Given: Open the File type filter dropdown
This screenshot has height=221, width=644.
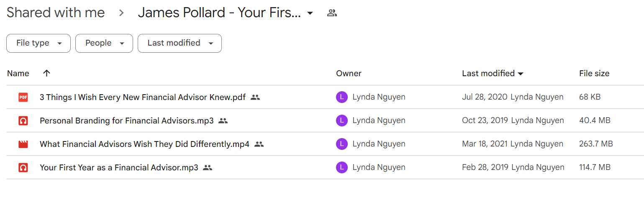Looking at the screenshot, I should tap(38, 43).
